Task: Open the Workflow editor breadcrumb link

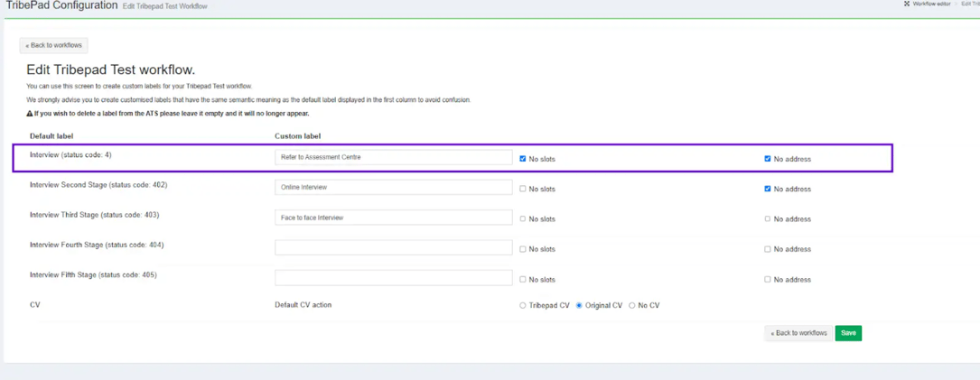Action: tap(931, 5)
